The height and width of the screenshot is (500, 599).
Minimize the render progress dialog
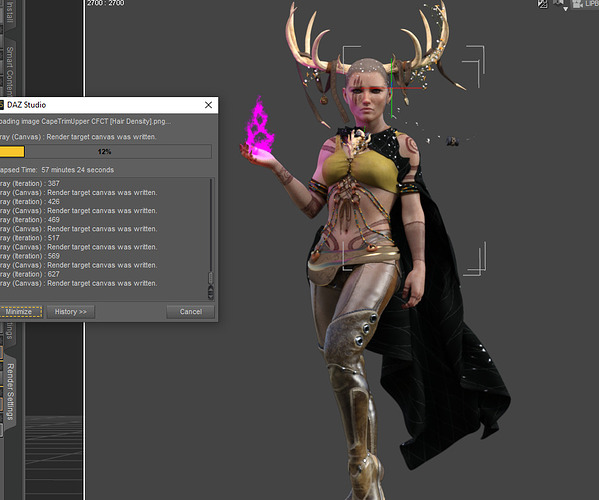click(20, 312)
